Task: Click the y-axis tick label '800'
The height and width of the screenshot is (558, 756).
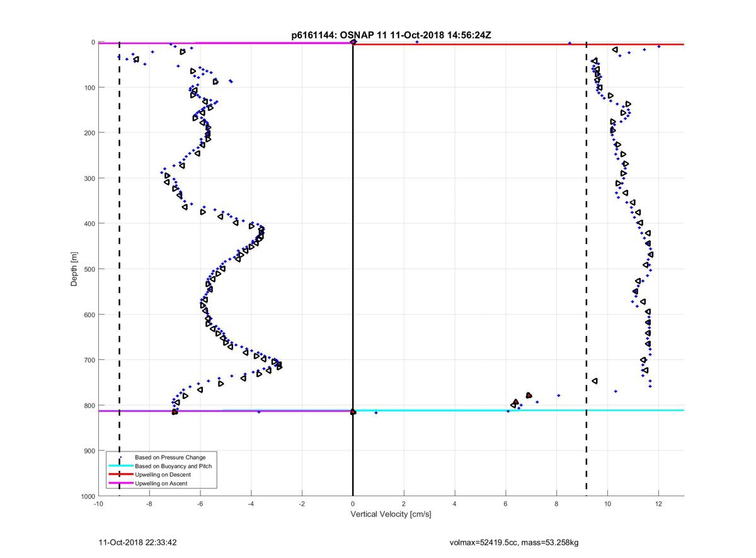Action: click(89, 405)
